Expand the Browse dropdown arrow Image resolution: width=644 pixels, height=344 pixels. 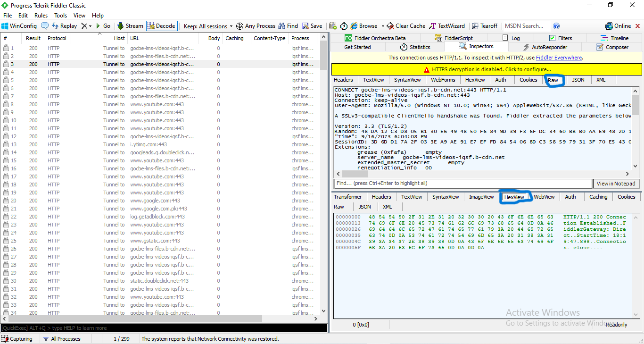tap(383, 26)
